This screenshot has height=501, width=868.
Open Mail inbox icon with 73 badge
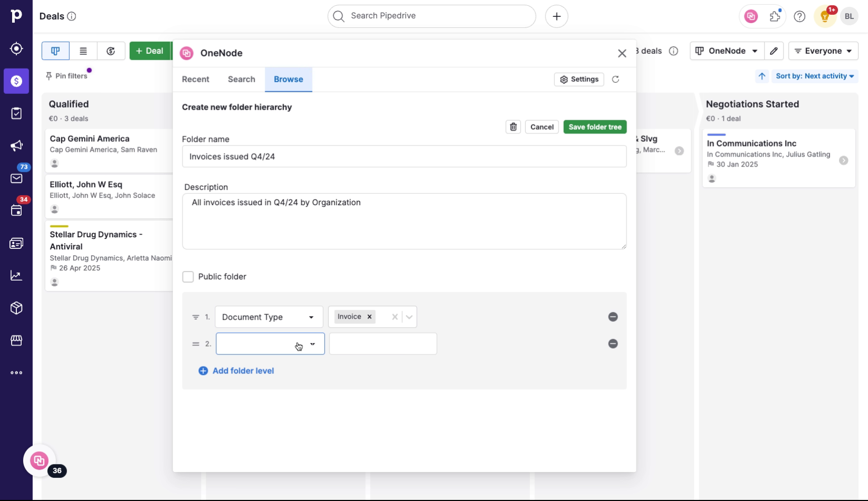pyautogui.click(x=16, y=178)
